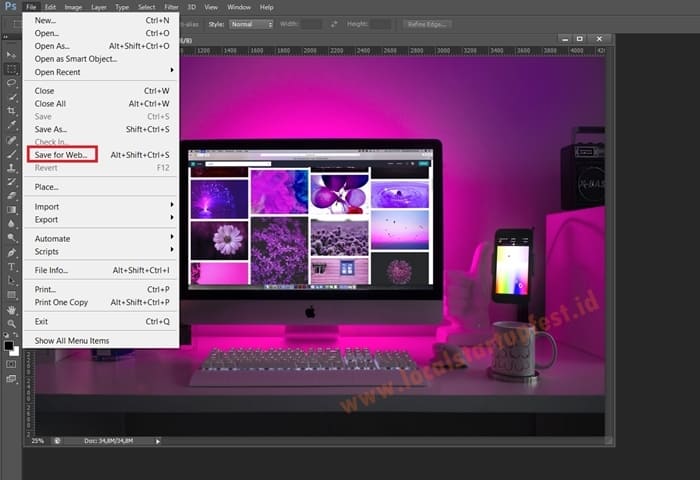Select the Eyedropper tool
This screenshot has width=700, height=480.
[11, 125]
